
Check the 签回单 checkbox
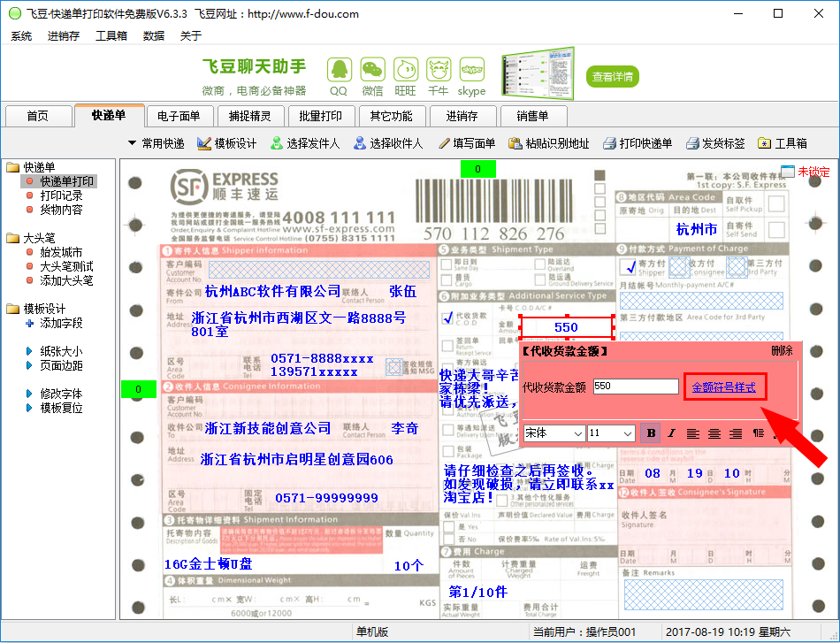click(x=447, y=346)
